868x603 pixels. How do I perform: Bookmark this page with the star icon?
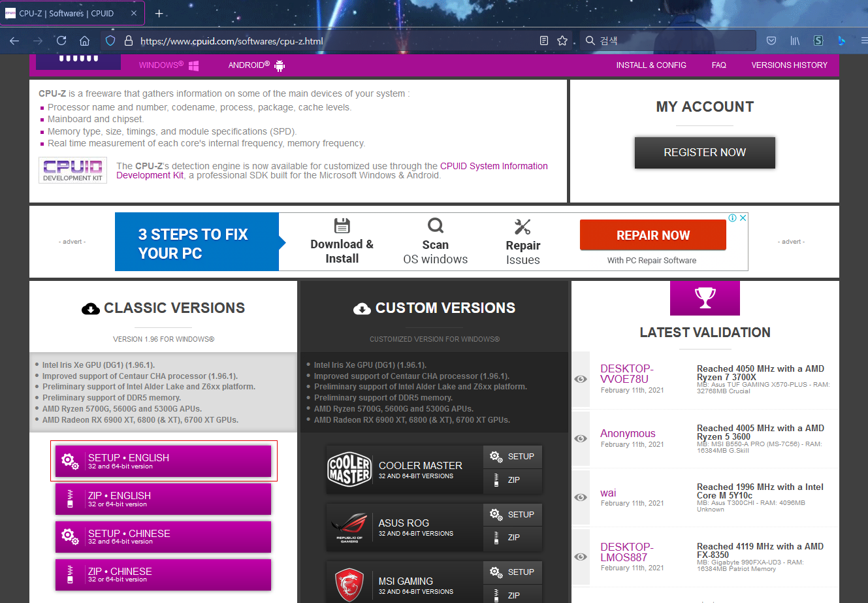pos(562,41)
